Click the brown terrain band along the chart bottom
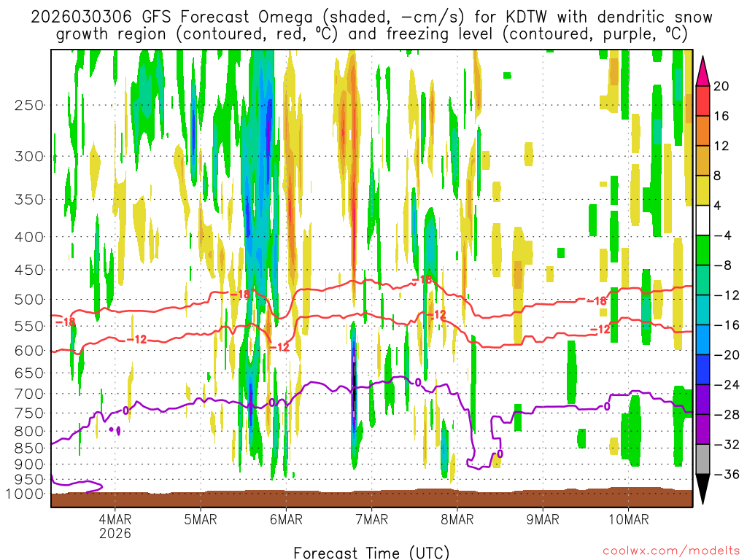 pos(371,498)
